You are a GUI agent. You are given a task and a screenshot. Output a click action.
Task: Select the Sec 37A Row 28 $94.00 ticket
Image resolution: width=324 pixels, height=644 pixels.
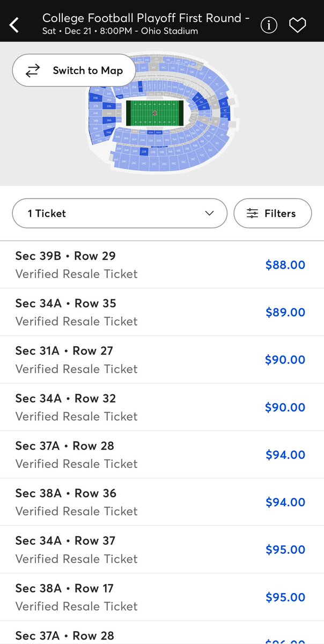(162, 455)
